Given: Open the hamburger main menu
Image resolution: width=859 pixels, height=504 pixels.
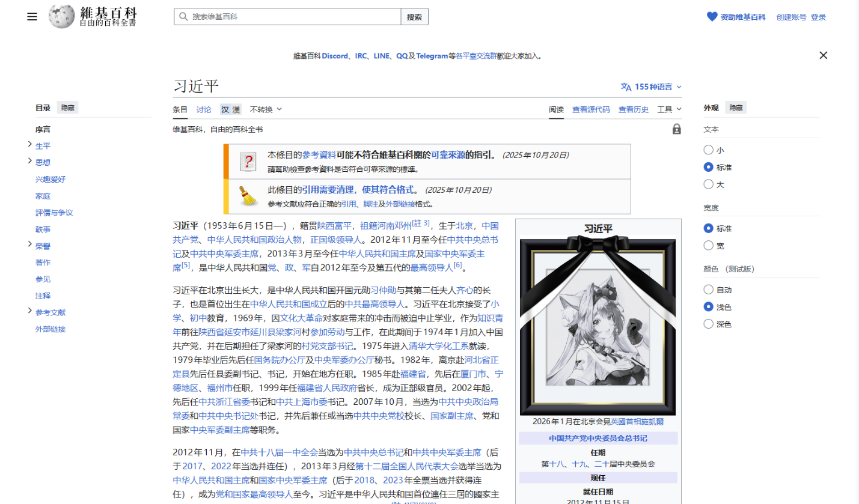Looking at the screenshot, I should pyautogui.click(x=32, y=17).
